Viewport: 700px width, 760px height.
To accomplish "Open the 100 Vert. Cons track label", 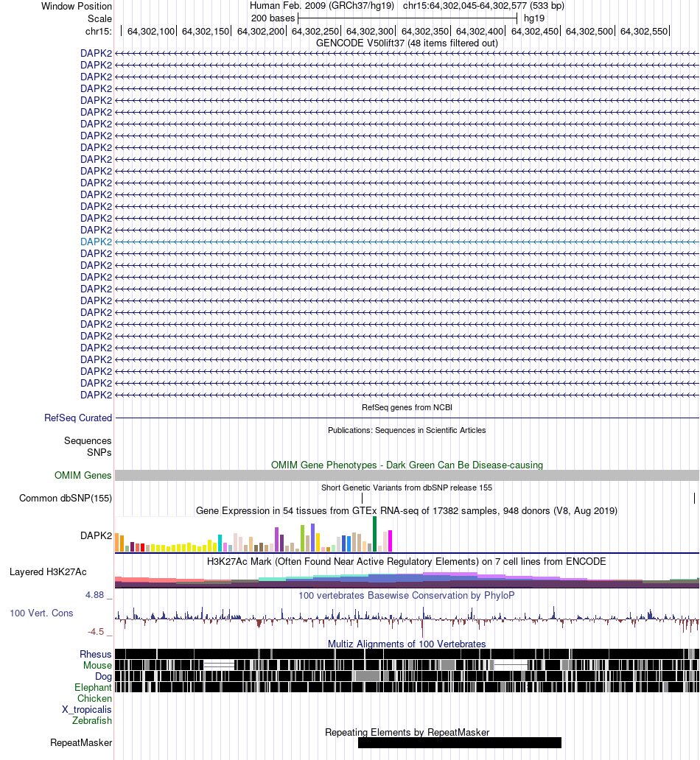I will (x=41, y=613).
